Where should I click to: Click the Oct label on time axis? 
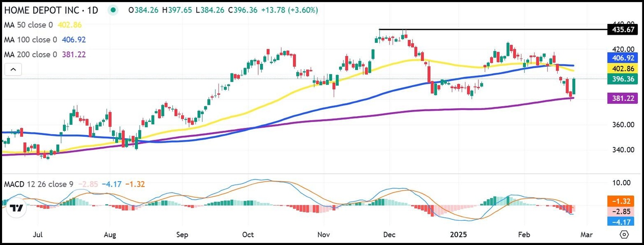[x=248, y=234]
